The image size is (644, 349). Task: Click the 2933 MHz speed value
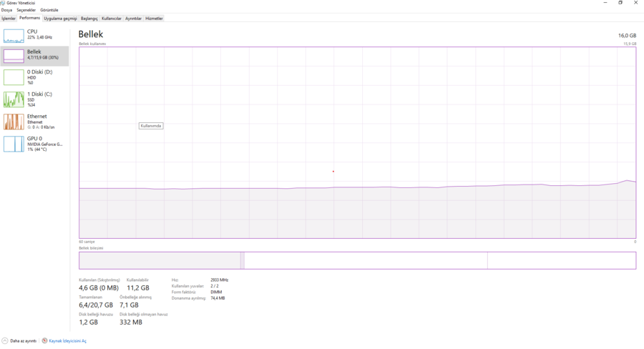click(x=220, y=280)
